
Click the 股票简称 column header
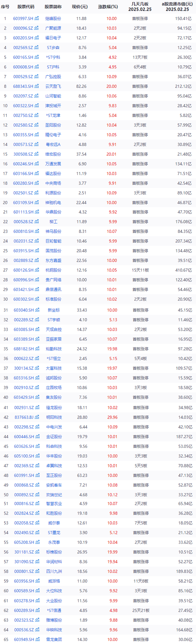coord(53,7)
